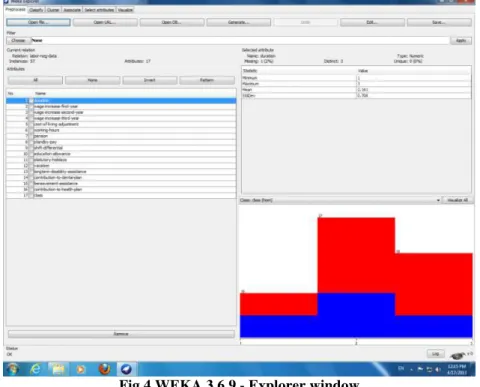The image size is (480, 387).
Task: Click the EN language indicator in tray
Action: click(401, 368)
